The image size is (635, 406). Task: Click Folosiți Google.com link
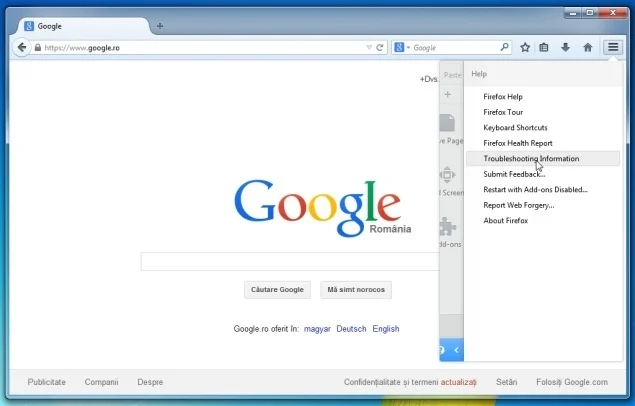pyautogui.click(x=572, y=382)
